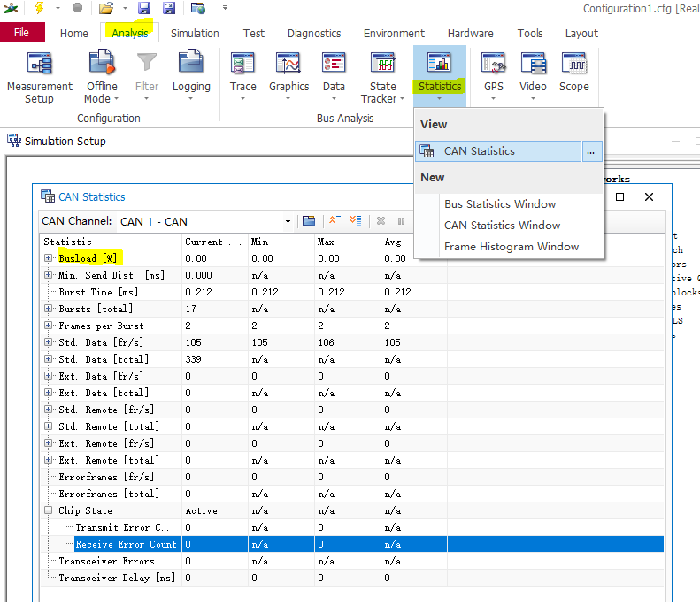
Task: Expand the Bursts [total] row
Action: [48, 309]
